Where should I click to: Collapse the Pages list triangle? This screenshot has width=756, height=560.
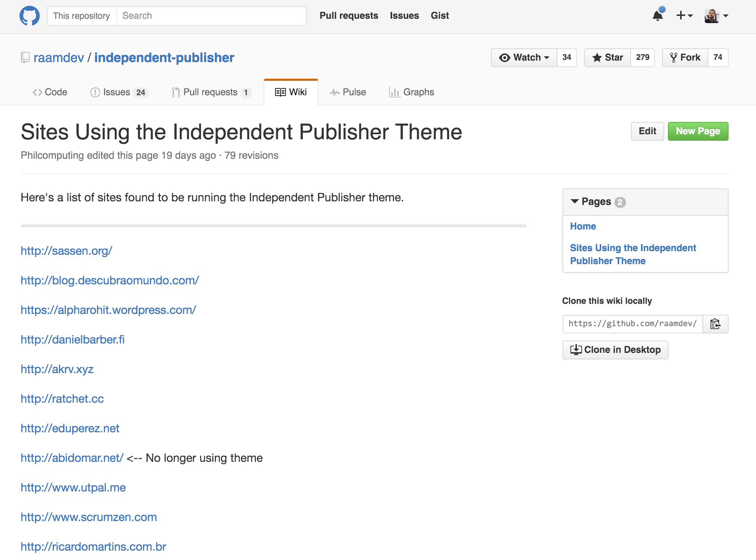coord(574,201)
